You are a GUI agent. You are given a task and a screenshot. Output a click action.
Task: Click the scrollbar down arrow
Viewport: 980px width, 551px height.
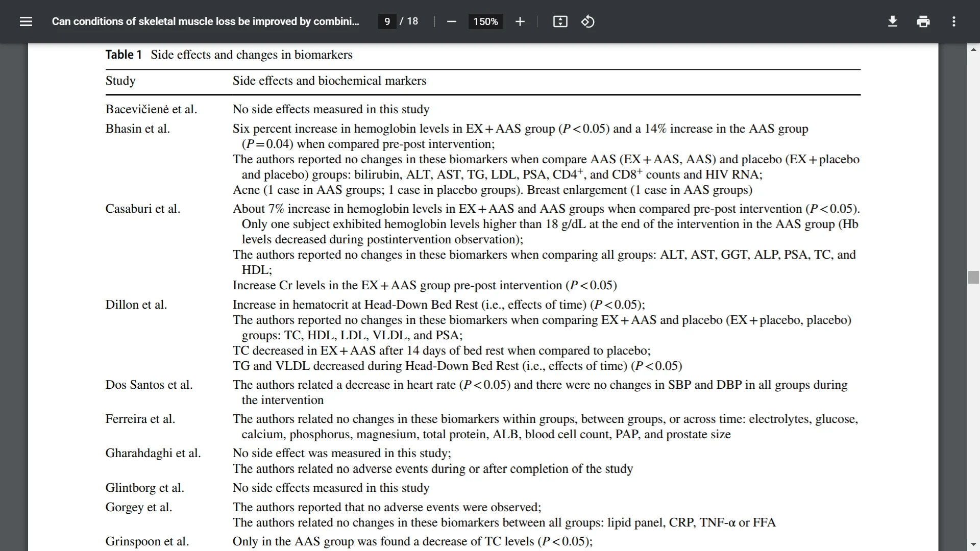tap(973, 544)
